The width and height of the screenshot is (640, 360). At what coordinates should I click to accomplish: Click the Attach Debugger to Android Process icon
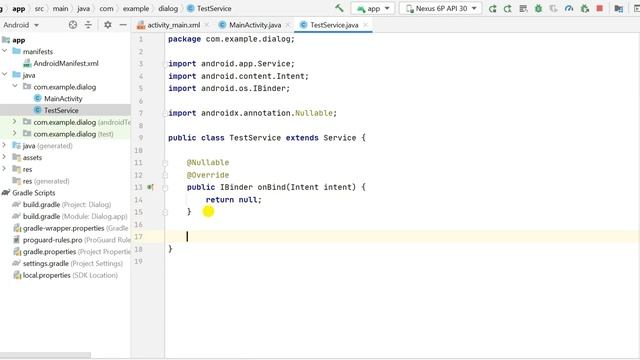[584, 8]
